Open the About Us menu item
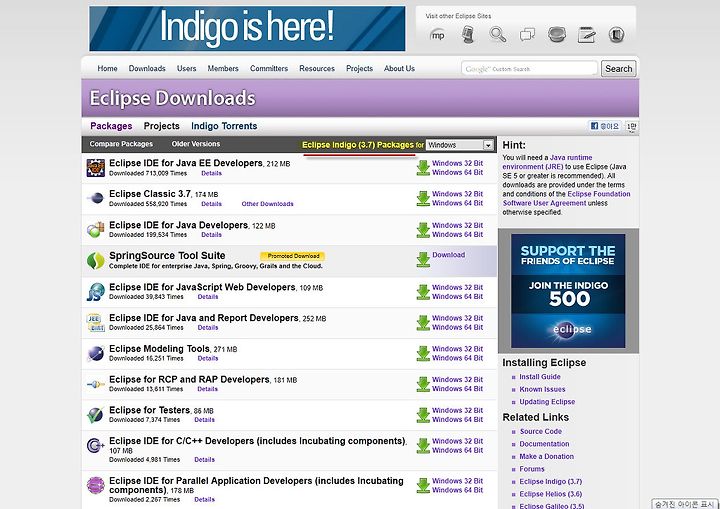The image size is (720, 509). click(399, 68)
